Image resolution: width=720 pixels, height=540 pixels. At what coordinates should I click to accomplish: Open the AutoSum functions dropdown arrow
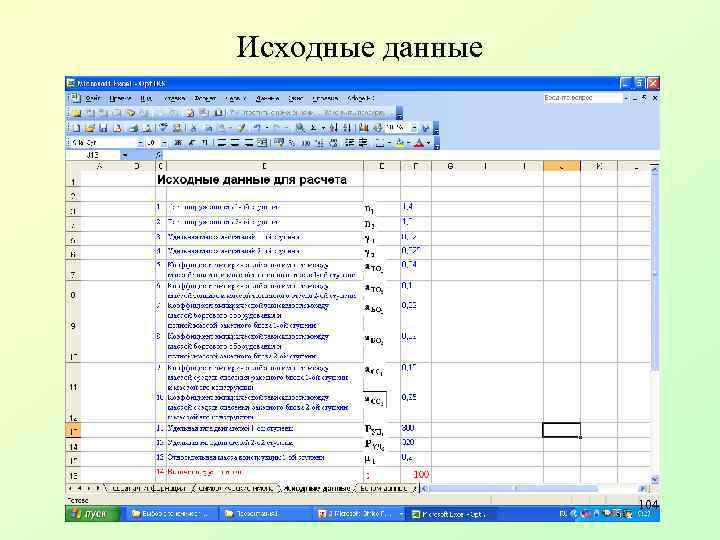coord(323,128)
